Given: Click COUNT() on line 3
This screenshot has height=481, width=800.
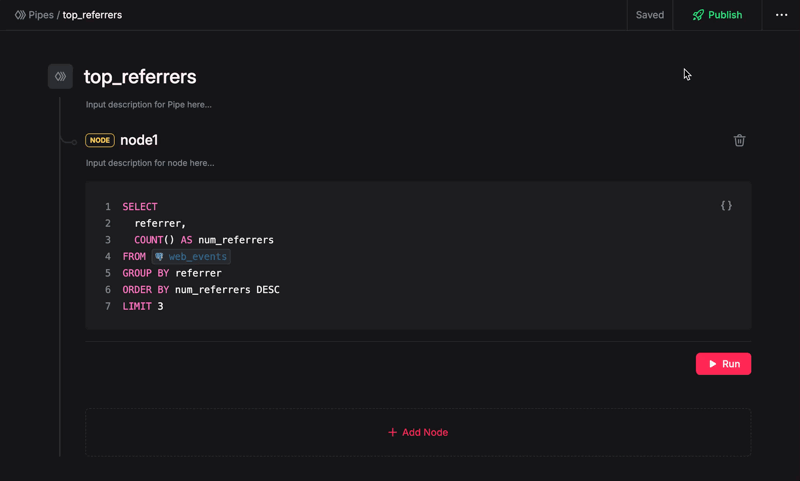Looking at the screenshot, I should point(154,240).
